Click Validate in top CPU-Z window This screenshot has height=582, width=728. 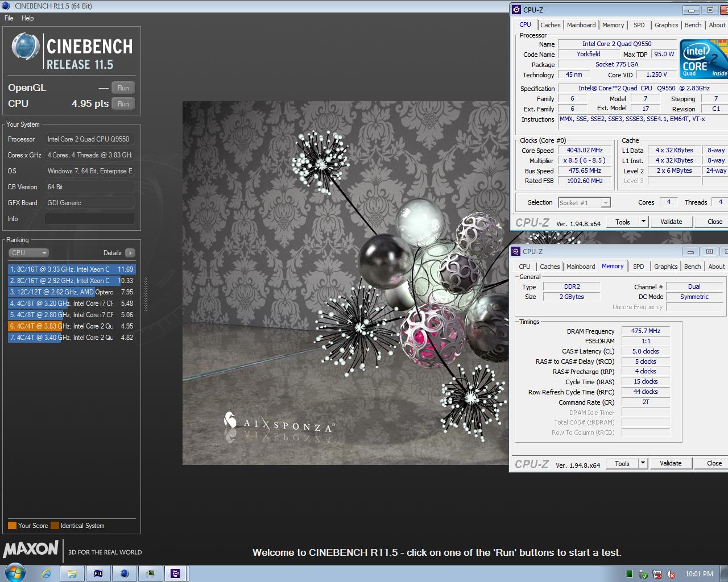(671, 222)
